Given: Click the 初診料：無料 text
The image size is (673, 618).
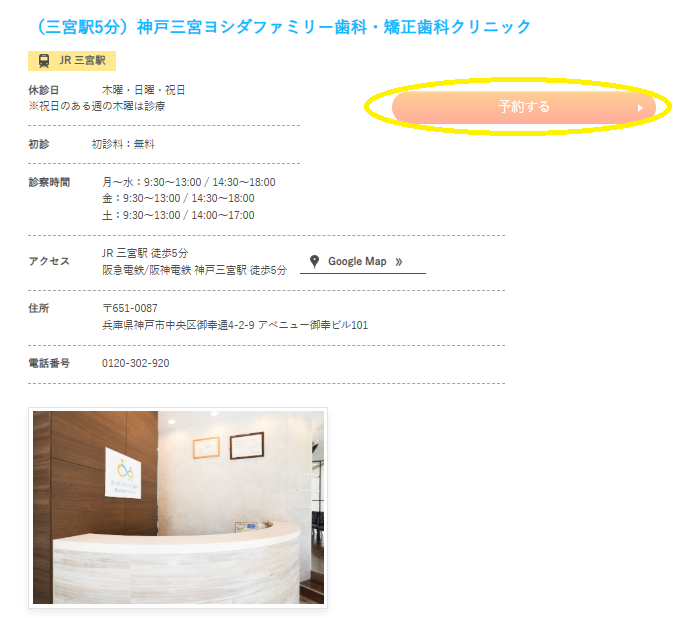Looking at the screenshot, I should pos(123,144).
